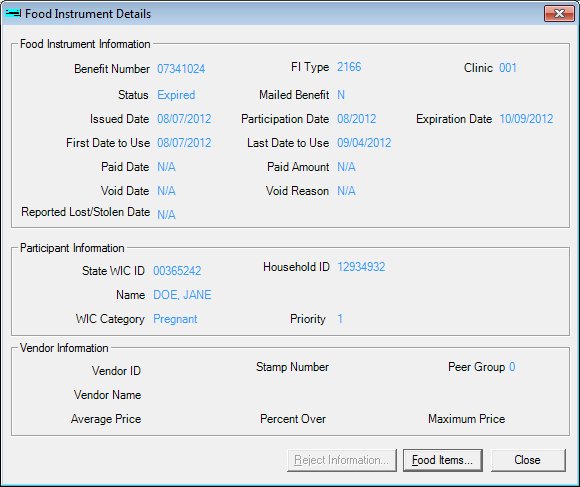Click the participant name DOE, JANE
Viewport: 580px width, 487px height.
[x=182, y=295]
